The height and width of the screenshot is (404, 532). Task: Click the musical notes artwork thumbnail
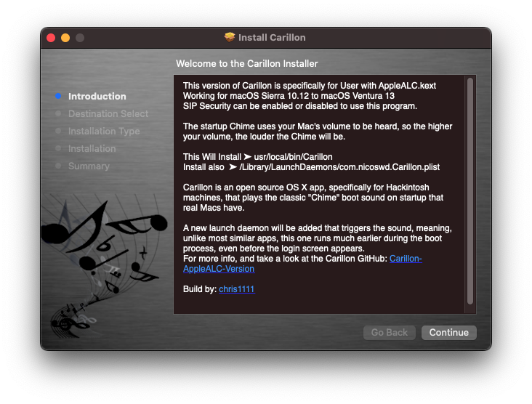pyautogui.click(x=104, y=266)
